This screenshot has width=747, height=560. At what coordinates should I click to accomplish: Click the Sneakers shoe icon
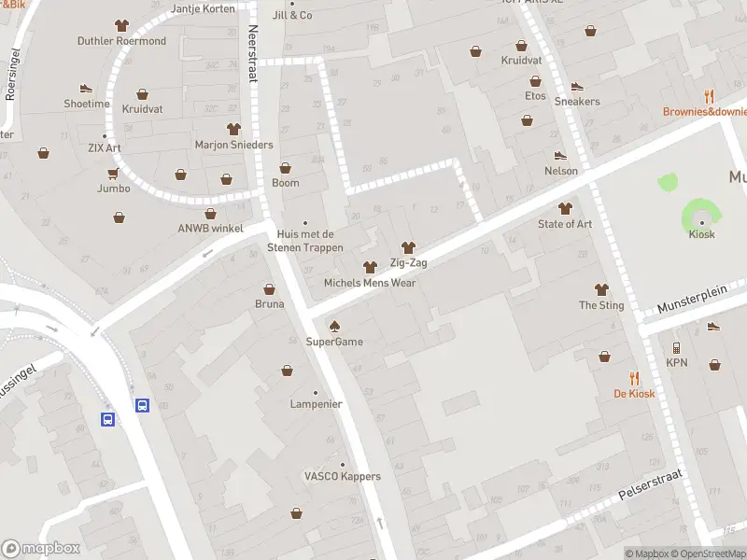tap(577, 87)
